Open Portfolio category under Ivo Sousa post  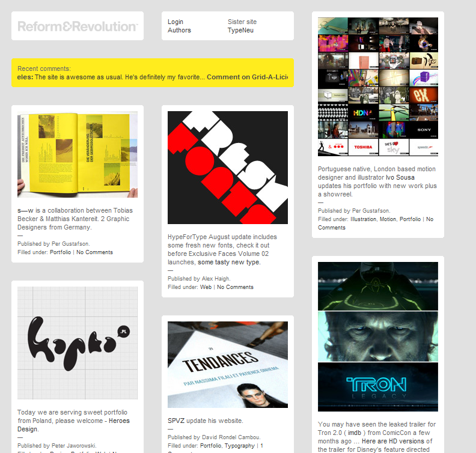pyautogui.click(x=410, y=219)
